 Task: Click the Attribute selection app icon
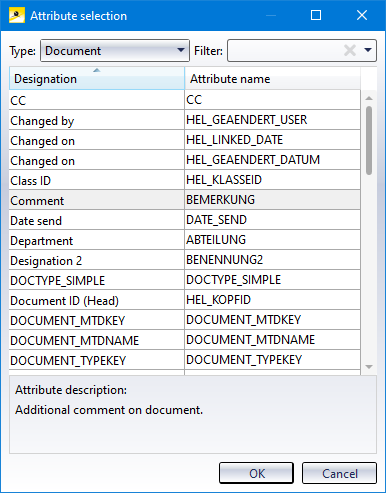pos(17,15)
